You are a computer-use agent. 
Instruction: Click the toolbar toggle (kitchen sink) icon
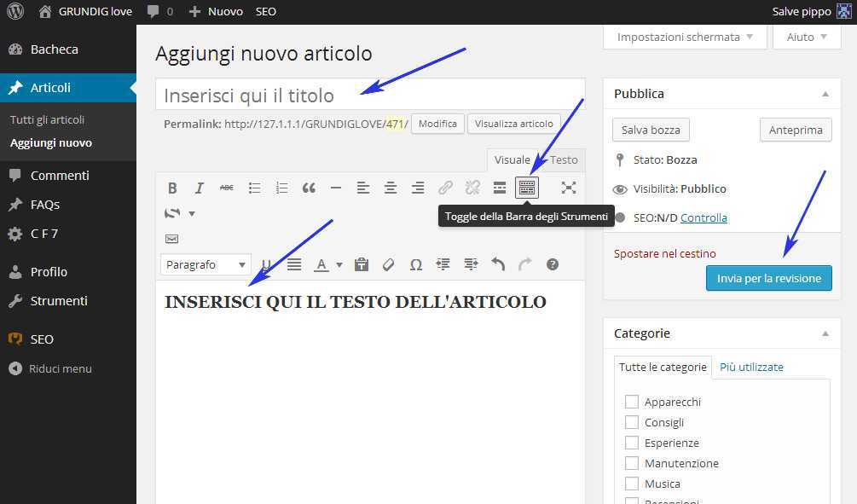[x=527, y=188]
